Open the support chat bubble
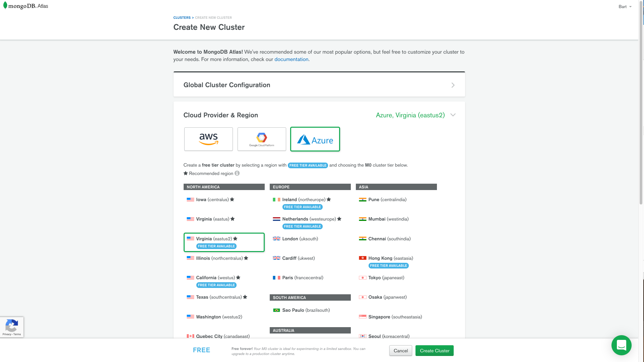644x362 pixels. (622, 345)
